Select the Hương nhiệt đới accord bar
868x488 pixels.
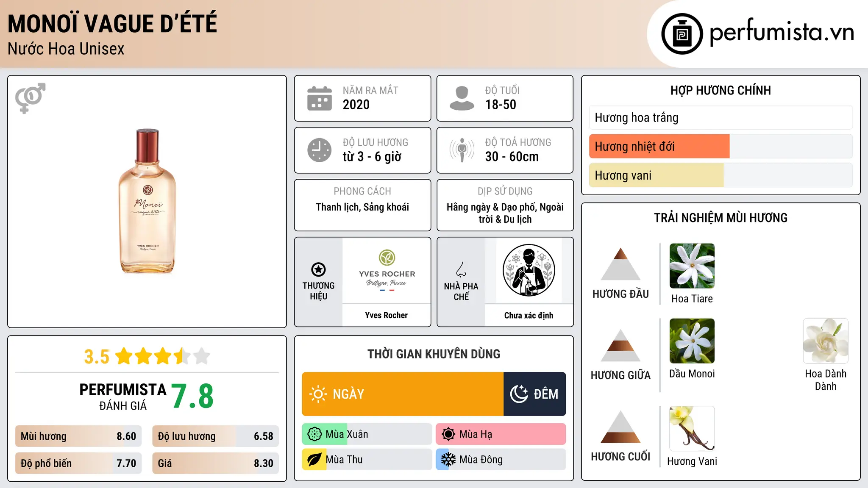721,146
